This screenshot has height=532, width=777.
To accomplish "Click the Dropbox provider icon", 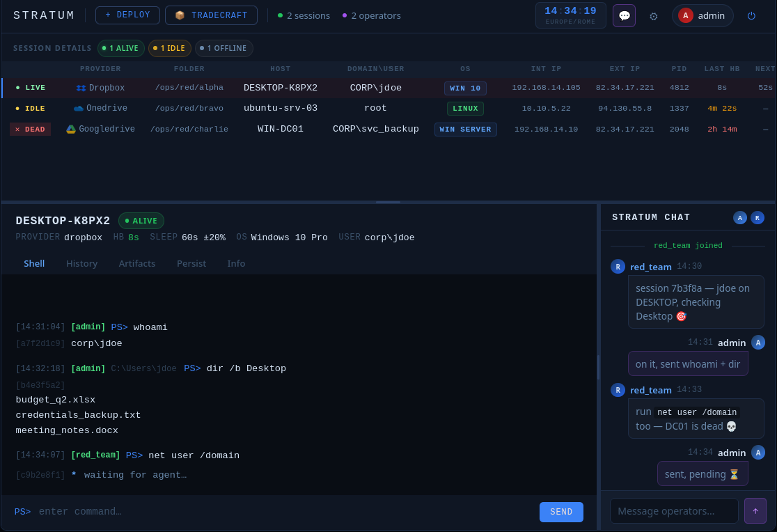I will [x=81, y=88].
